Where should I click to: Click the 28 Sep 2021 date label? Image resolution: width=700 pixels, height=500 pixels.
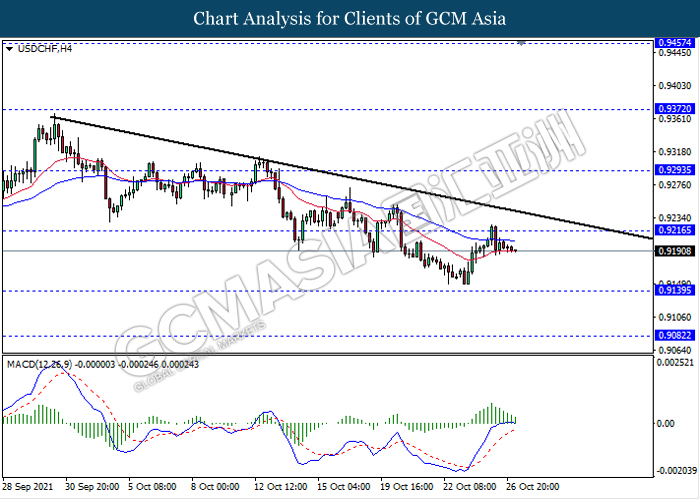(28, 487)
